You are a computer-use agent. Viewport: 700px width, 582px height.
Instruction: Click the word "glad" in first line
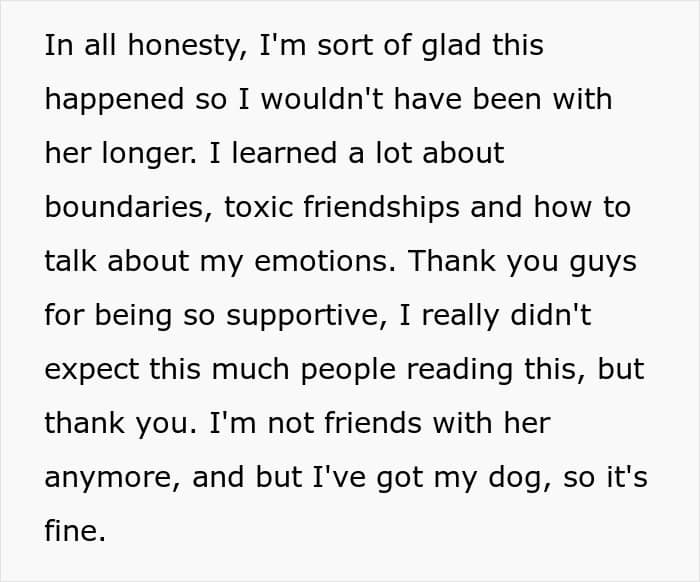tap(451, 46)
